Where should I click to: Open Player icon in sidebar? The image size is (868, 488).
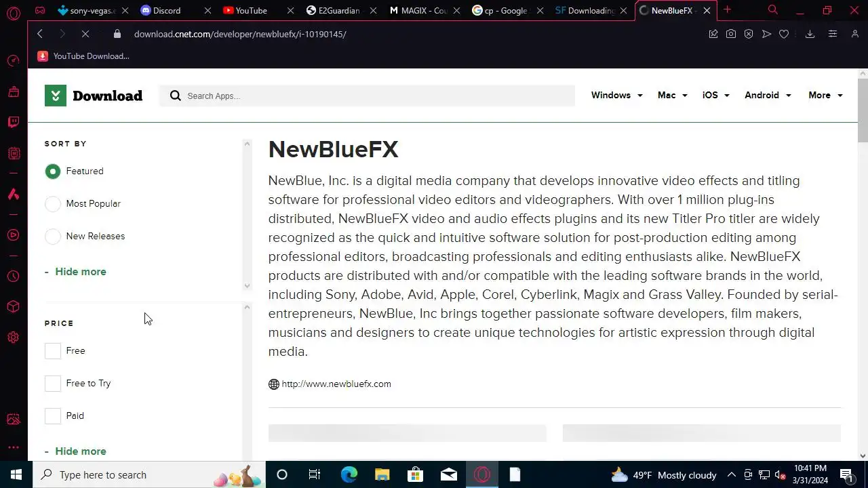(14, 235)
